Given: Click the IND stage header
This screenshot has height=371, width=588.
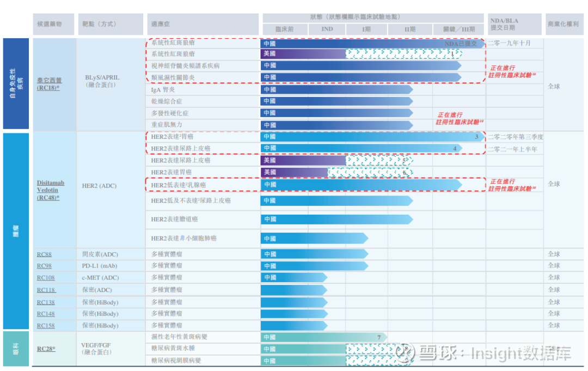Looking at the screenshot, I should coord(327,29).
